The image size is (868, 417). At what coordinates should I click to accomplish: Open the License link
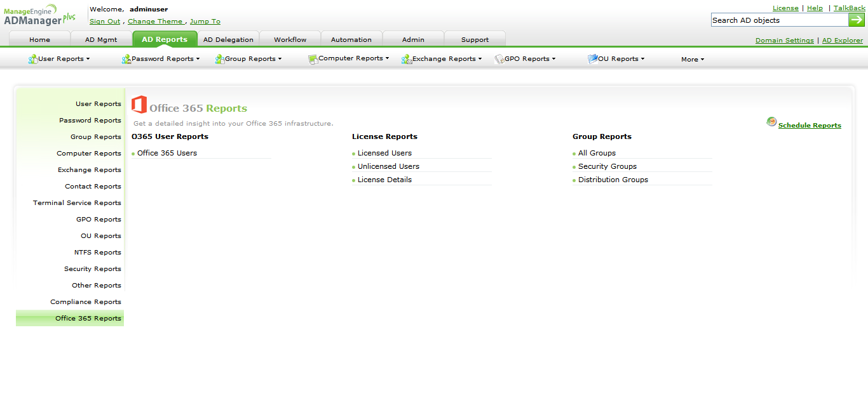785,8
